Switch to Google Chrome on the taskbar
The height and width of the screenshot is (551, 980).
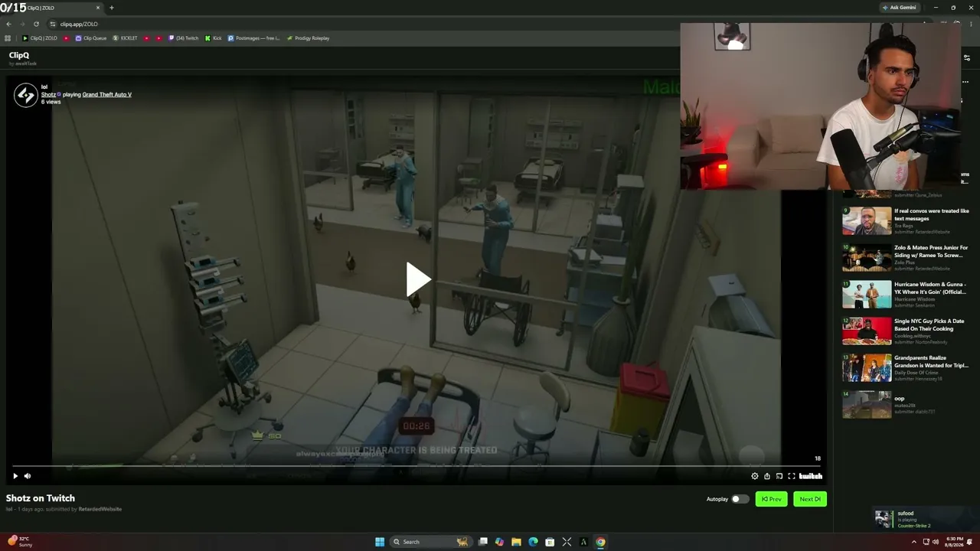[600, 542]
